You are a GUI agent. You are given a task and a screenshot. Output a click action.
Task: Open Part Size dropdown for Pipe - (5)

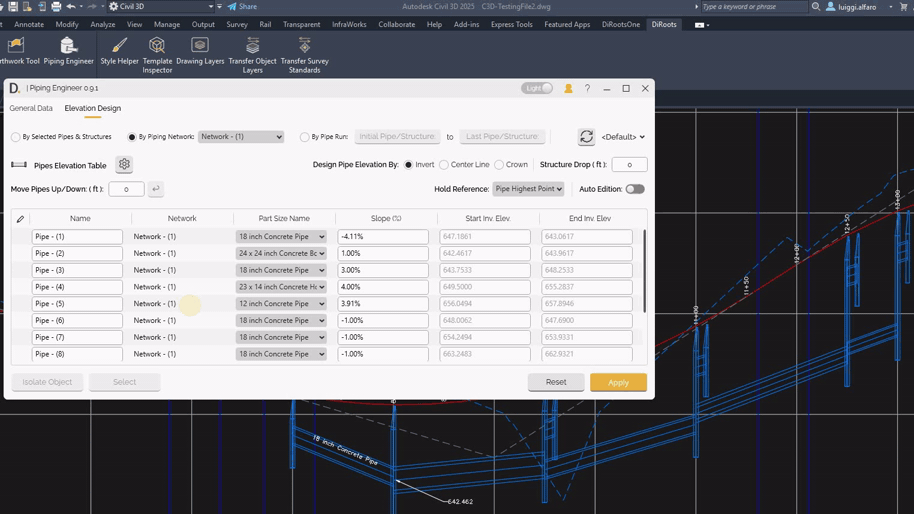pyautogui.click(x=281, y=304)
